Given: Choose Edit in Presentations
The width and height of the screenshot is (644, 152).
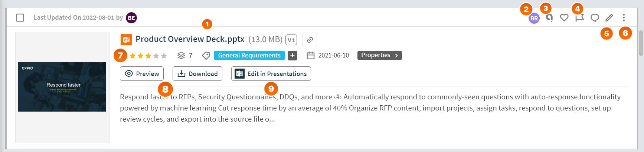Looking at the screenshot, I should click(271, 73).
